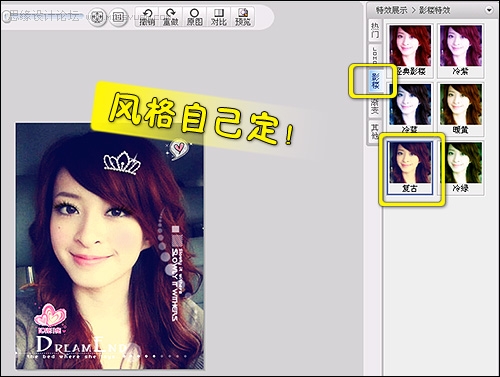Viewport: 500px width, 377px height.
Task: Apply the 复古 effect thumbnail
Action: [x=410, y=168]
